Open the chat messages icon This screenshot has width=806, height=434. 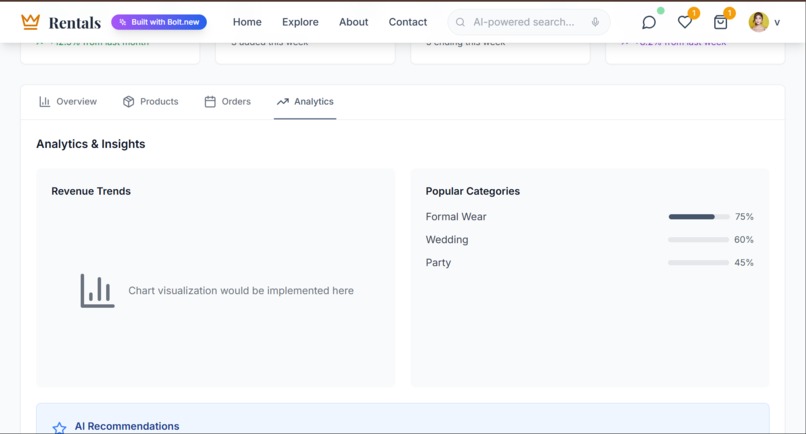[649, 22]
